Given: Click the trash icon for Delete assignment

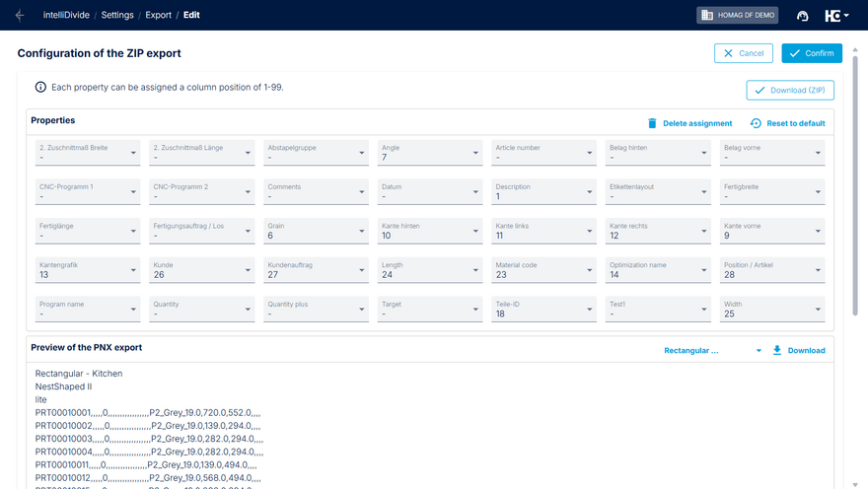Looking at the screenshot, I should (x=652, y=123).
